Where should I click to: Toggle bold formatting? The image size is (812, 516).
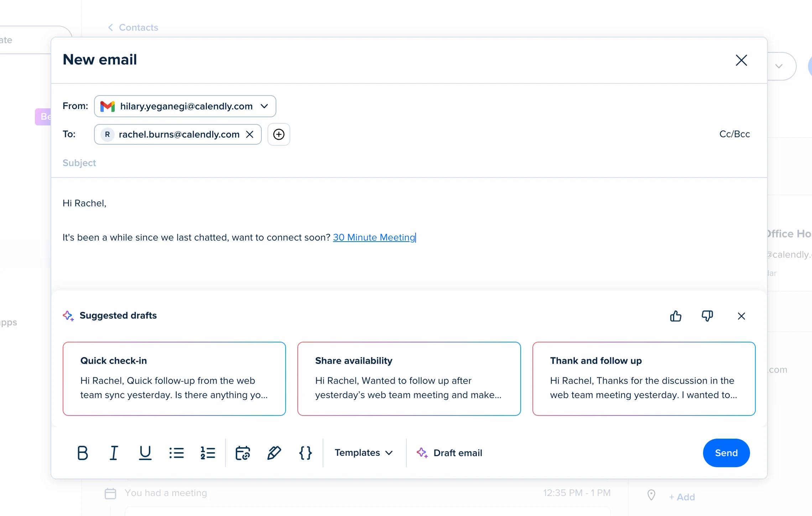tap(82, 453)
